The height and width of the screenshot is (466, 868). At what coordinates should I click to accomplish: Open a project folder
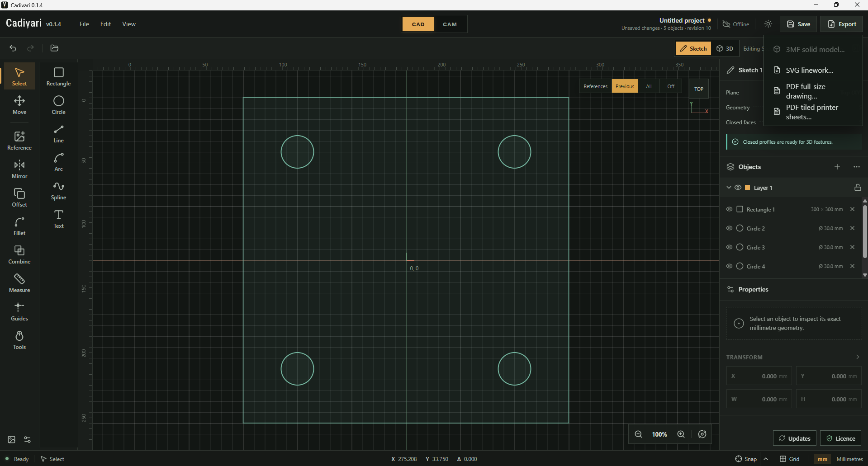point(54,48)
